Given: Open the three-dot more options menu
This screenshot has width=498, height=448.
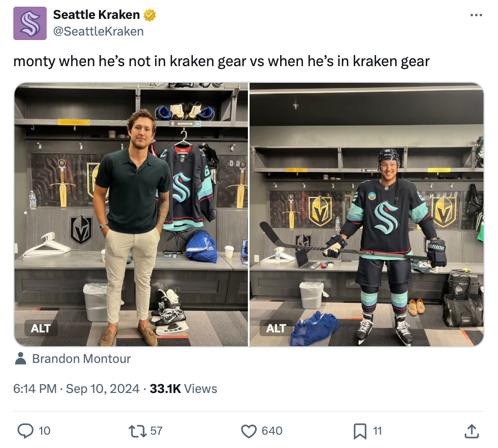Looking at the screenshot, I should coord(476,15).
